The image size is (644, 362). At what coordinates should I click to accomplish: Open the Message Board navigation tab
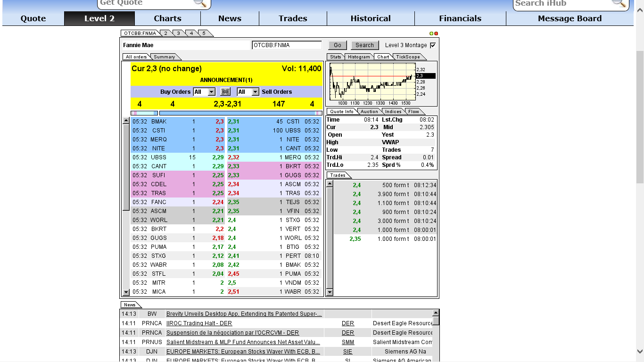coord(570,18)
